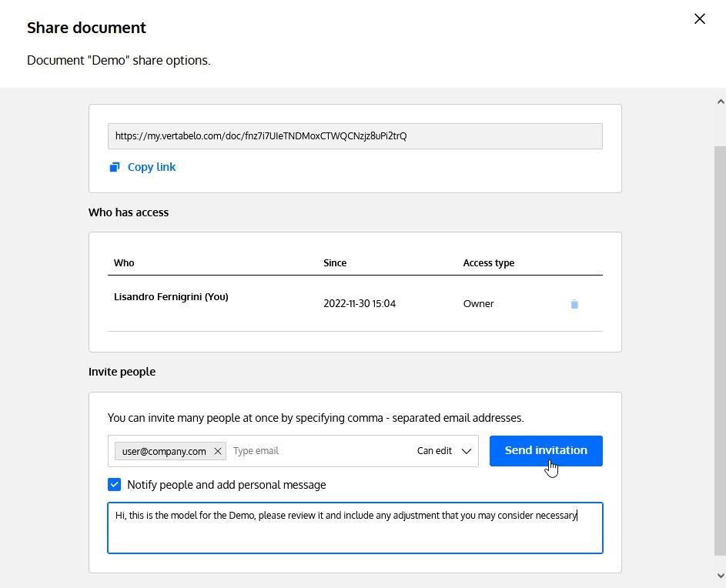Click the scrollbar up arrow
This screenshot has width=726, height=588.
721,102
